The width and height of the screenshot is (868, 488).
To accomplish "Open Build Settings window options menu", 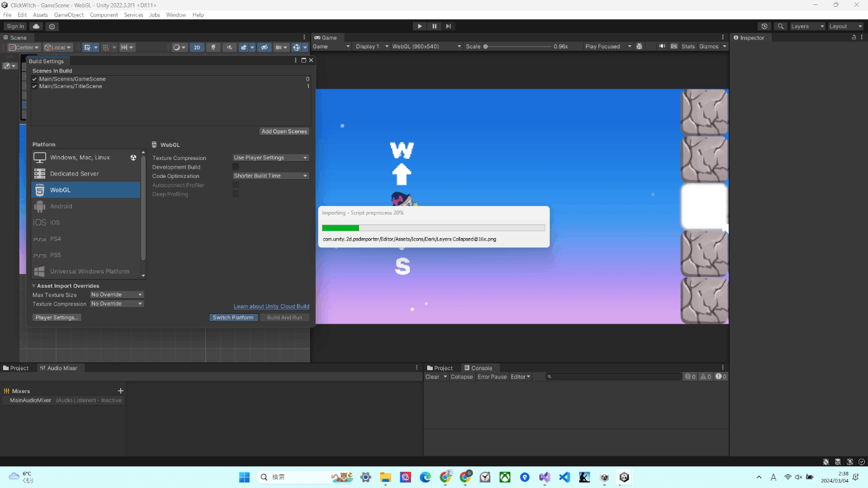I will pyautogui.click(x=296, y=61).
